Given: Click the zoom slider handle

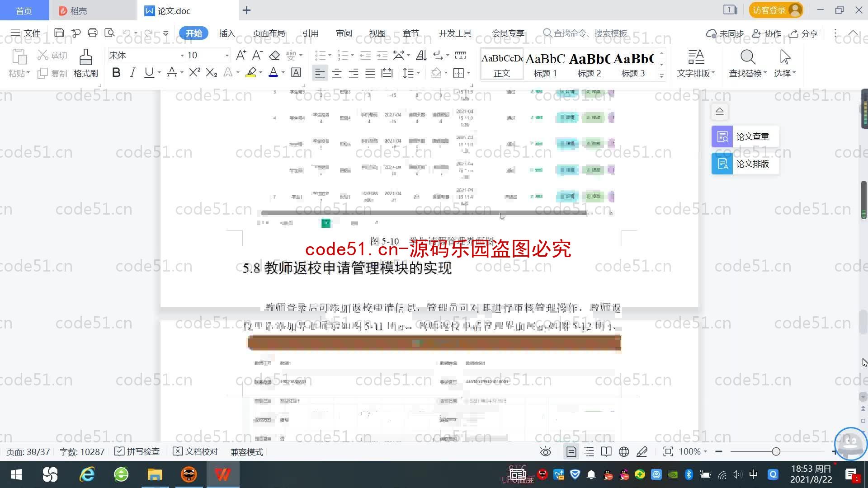Looking at the screenshot, I should click(x=776, y=451).
